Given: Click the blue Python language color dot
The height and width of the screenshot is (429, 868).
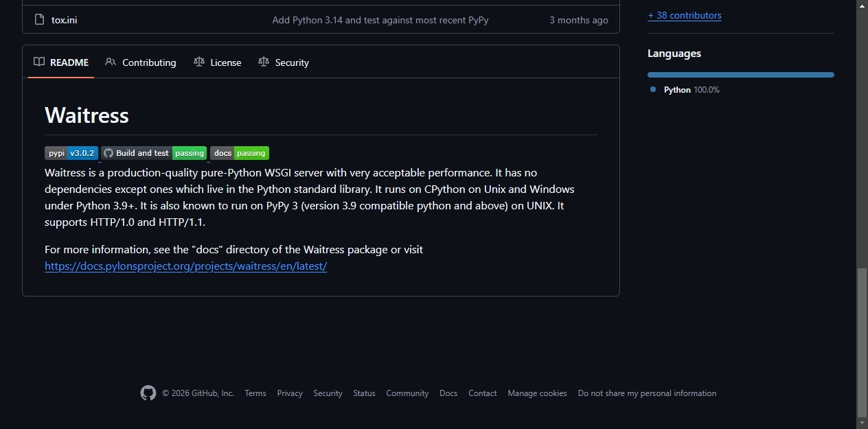Looking at the screenshot, I should pyautogui.click(x=653, y=89).
